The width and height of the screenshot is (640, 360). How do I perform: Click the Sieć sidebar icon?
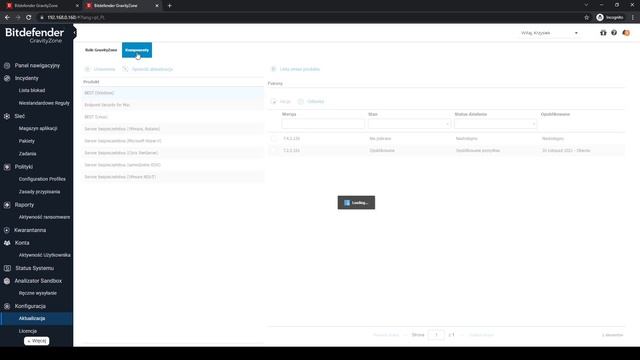pos(7,116)
